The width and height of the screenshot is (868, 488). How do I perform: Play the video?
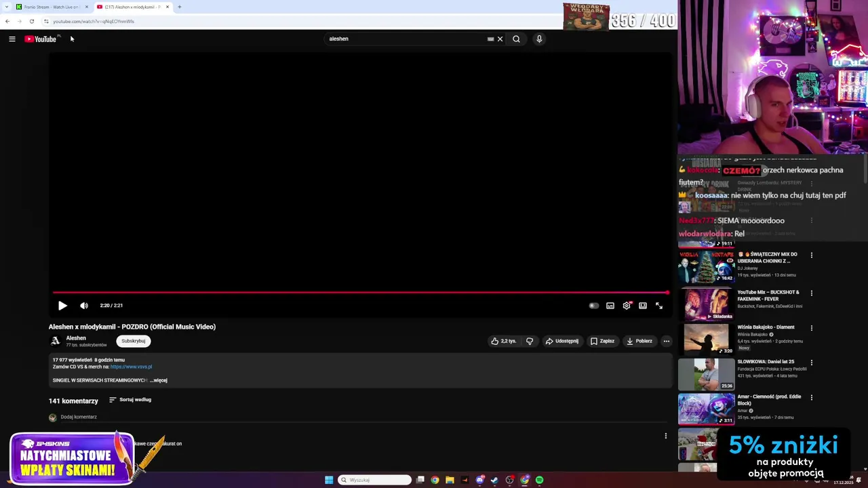click(62, 306)
